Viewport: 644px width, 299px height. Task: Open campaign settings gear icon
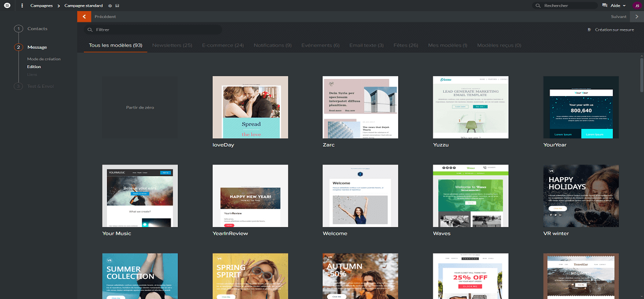point(110,5)
